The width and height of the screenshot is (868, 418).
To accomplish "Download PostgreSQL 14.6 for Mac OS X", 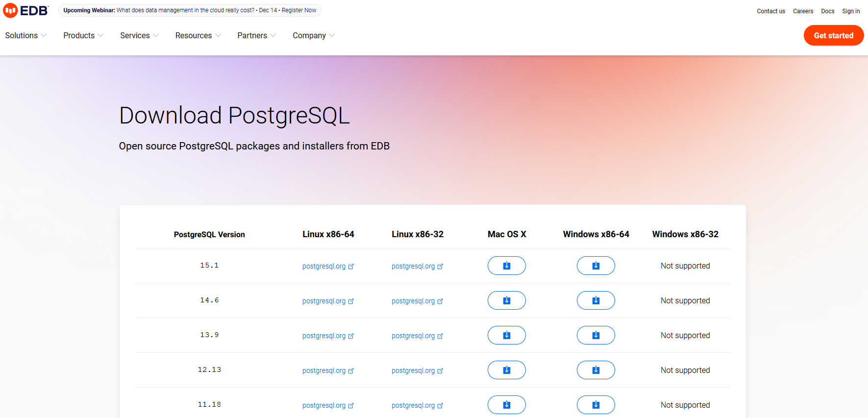I will coord(506,300).
